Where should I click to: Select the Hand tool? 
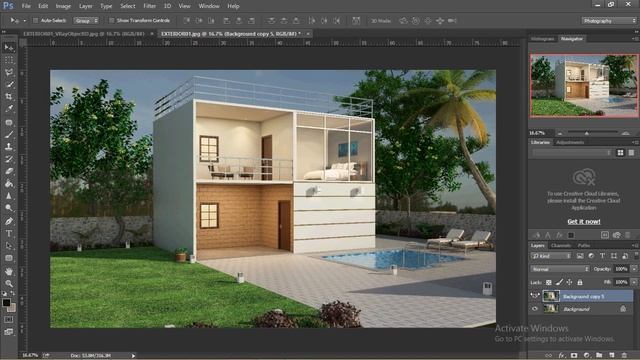tap(9, 271)
